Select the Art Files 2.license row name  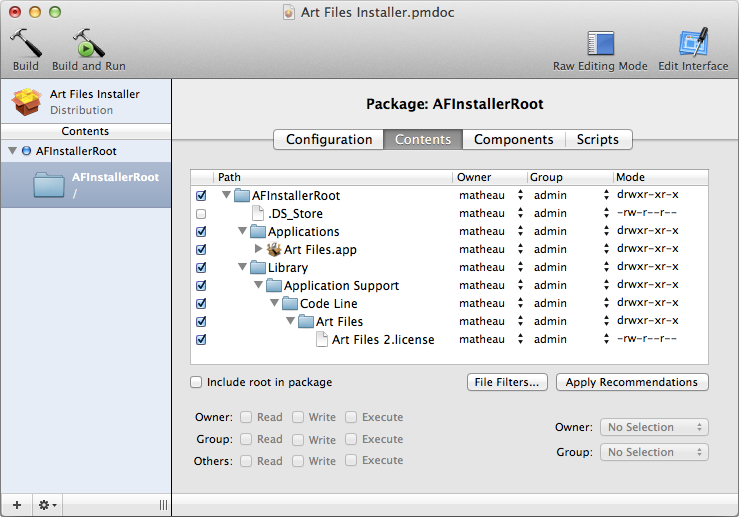coord(383,340)
